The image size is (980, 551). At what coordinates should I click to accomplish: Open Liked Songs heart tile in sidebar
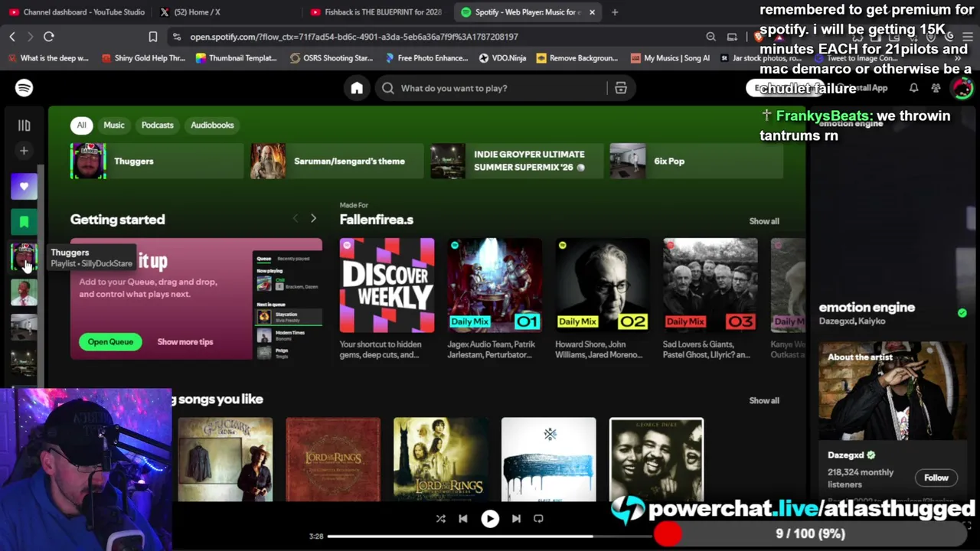click(x=24, y=186)
